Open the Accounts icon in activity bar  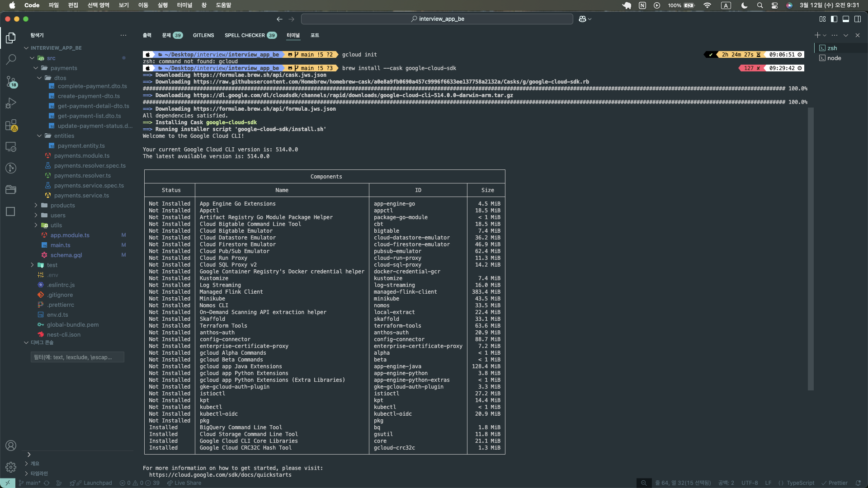[11, 446]
